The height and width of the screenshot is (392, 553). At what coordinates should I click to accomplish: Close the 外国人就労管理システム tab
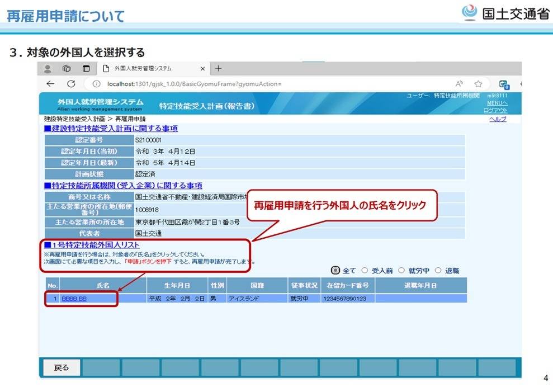(202, 69)
